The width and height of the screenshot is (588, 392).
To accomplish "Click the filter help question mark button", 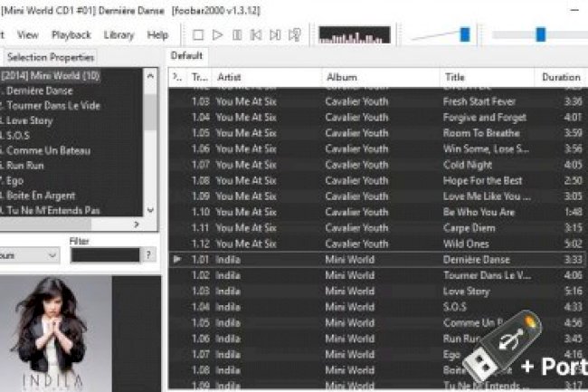I will coord(149,255).
